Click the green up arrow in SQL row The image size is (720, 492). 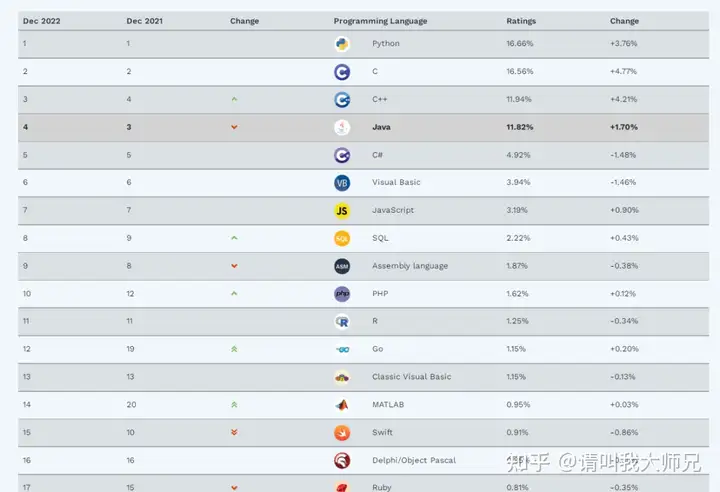tap(234, 238)
